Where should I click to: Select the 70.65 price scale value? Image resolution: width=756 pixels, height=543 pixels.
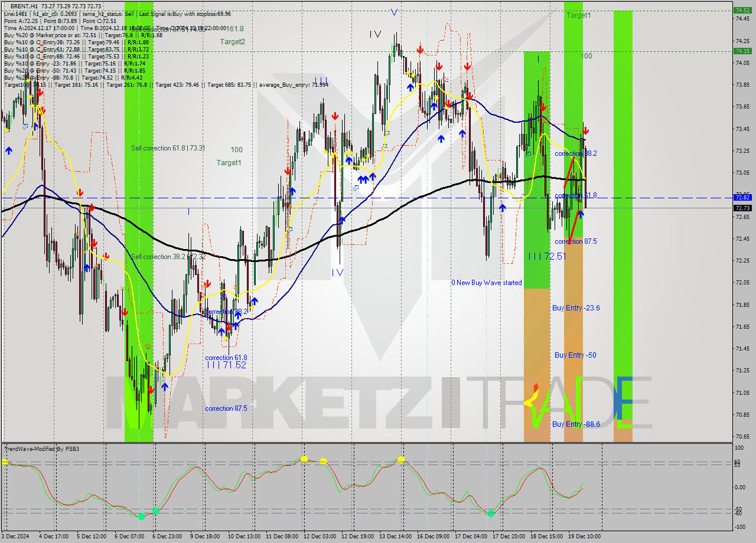(x=743, y=437)
